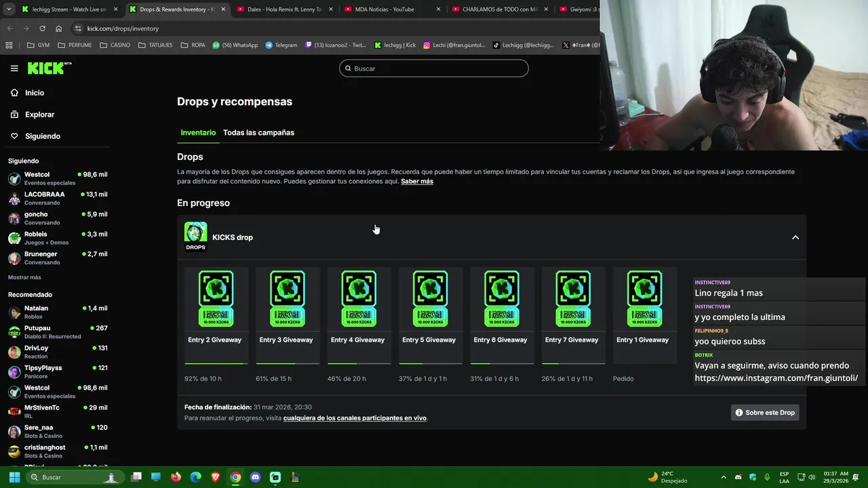
Task: Click the address bar URL kick.com/drops/inventory
Action: coord(123,28)
